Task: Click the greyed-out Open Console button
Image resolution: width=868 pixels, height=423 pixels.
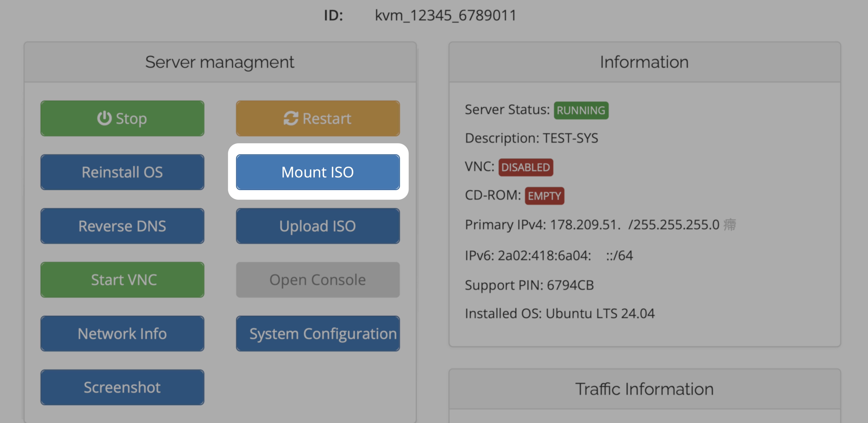Action: (x=317, y=280)
